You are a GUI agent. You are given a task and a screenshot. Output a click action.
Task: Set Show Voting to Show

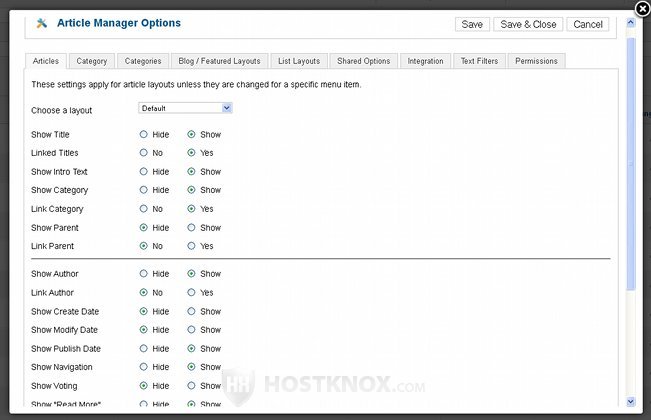point(191,386)
